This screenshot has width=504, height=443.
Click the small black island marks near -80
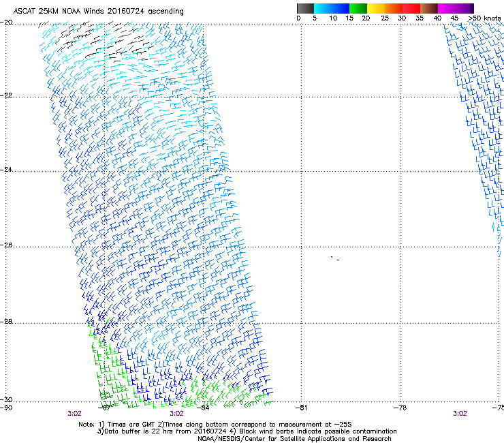(335, 258)
